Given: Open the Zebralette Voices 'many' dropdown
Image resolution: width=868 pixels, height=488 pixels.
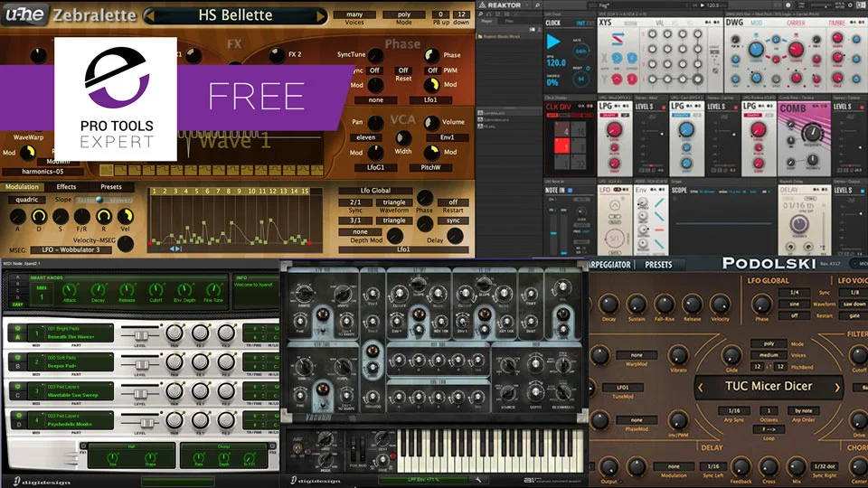Looking at the screenshot, I should (354, 14).
